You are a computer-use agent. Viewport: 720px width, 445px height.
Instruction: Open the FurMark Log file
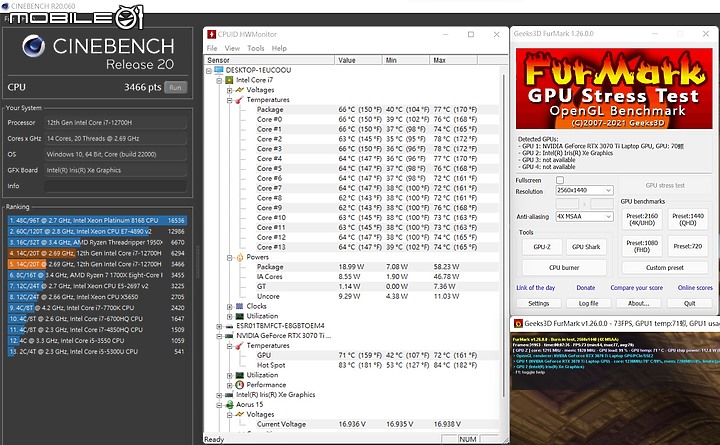point(588,304)
